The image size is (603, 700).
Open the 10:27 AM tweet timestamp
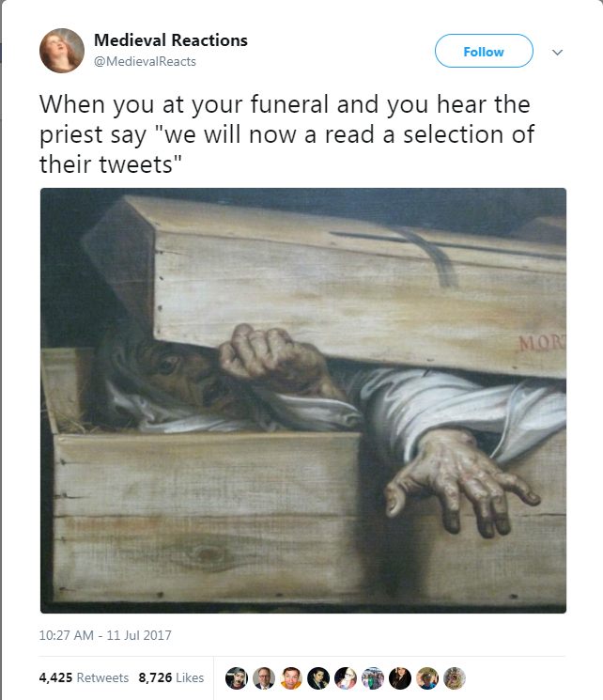tap(105, 635)
